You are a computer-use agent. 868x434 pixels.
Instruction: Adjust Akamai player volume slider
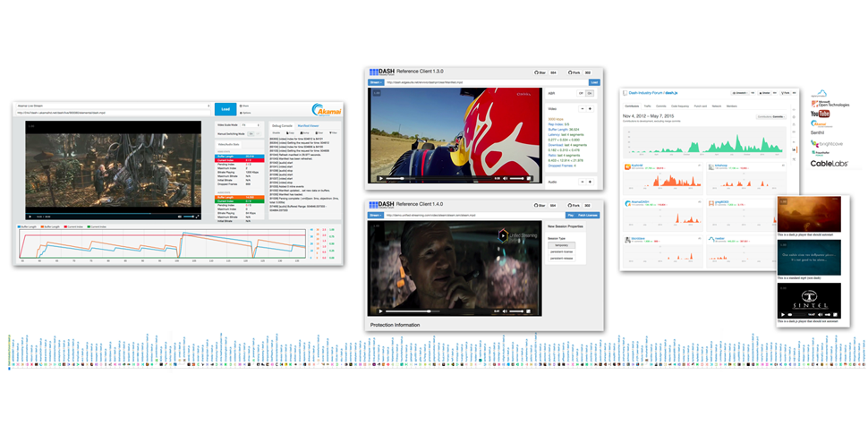(x=189, y=217)
